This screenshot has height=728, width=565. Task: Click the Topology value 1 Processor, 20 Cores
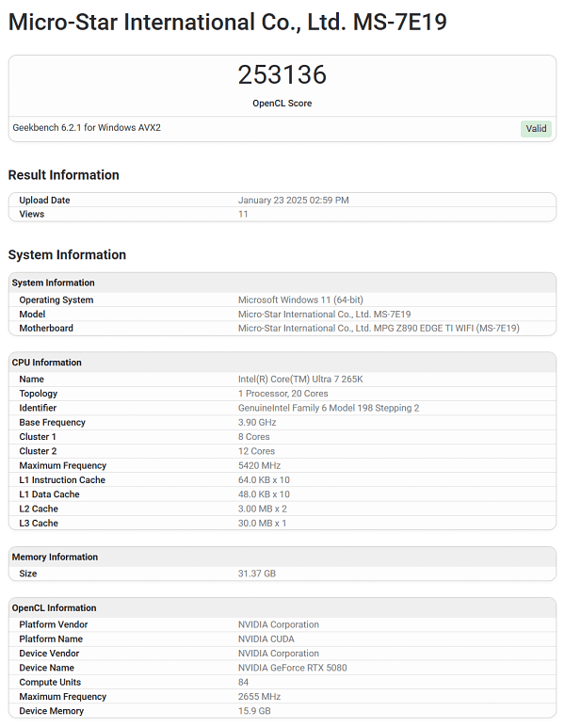click(x=282, y=394)
